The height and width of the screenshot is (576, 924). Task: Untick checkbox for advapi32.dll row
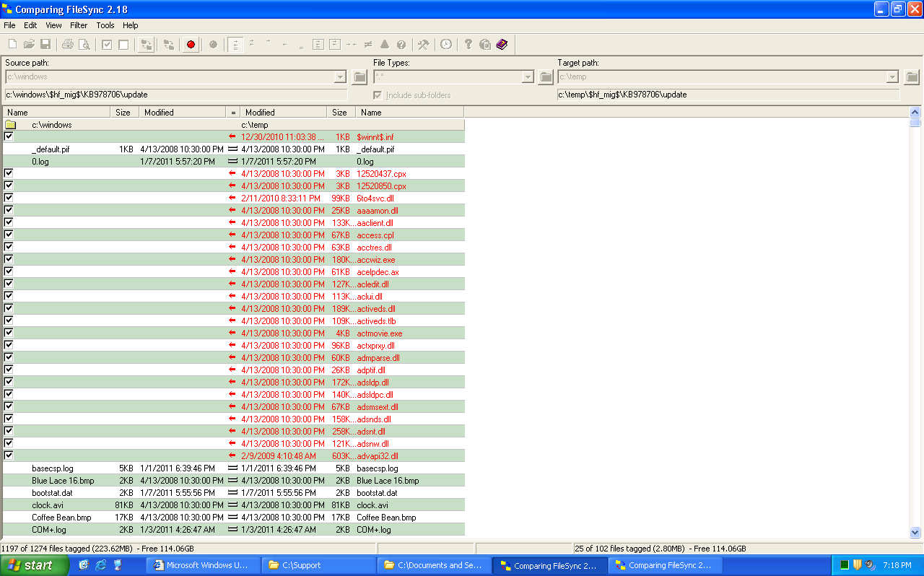9,455
